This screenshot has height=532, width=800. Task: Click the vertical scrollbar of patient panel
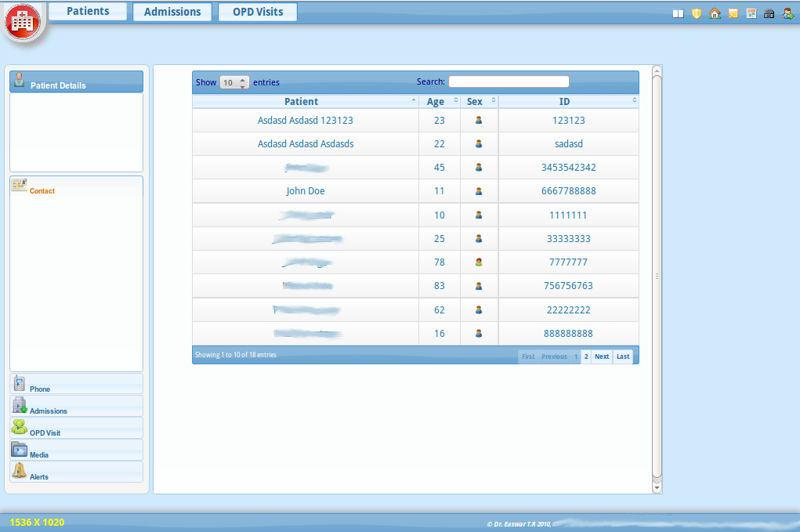(657, 276)
